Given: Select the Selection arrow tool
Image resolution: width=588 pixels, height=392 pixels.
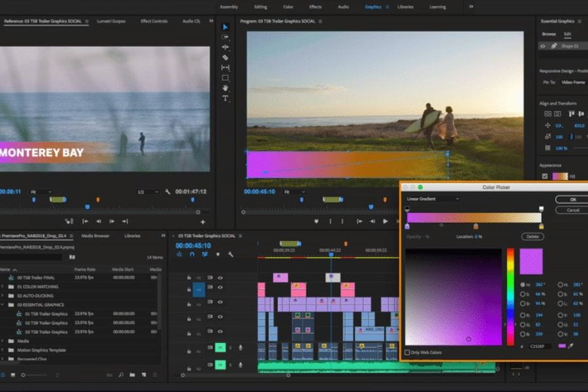Looking at the screenshot, I should (225, 27).
